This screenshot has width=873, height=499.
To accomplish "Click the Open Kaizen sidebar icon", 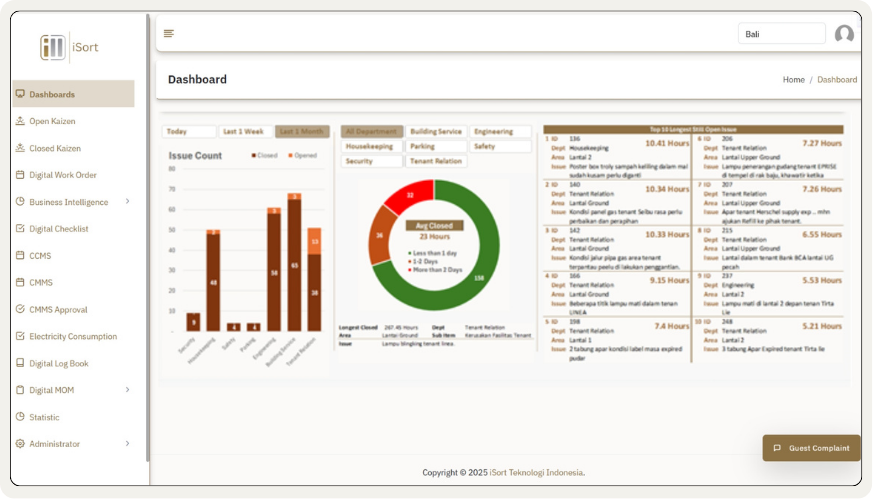I will pos(20,121).
